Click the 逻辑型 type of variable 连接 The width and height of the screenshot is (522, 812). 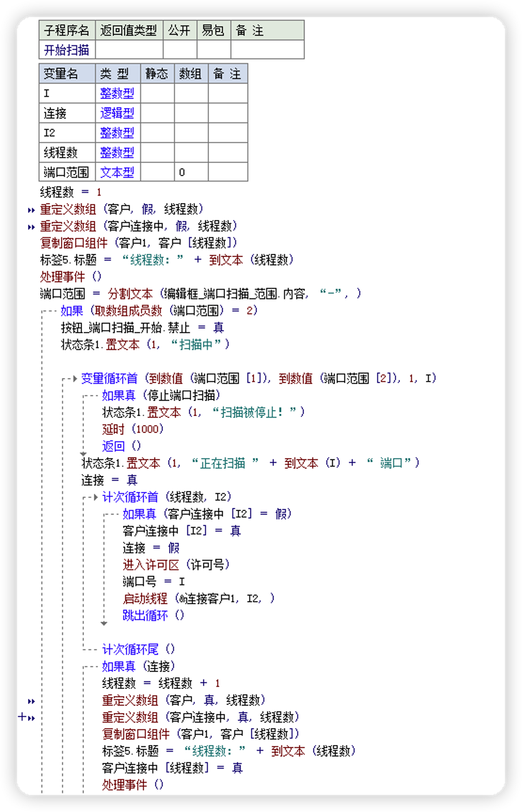pos(117,113)
